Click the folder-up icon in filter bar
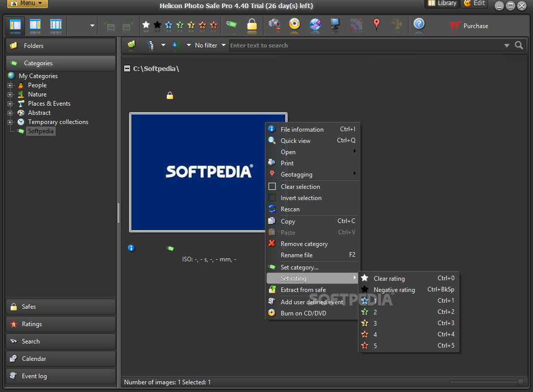The height and width of the screenshot is (392, 533). (131, 45)
